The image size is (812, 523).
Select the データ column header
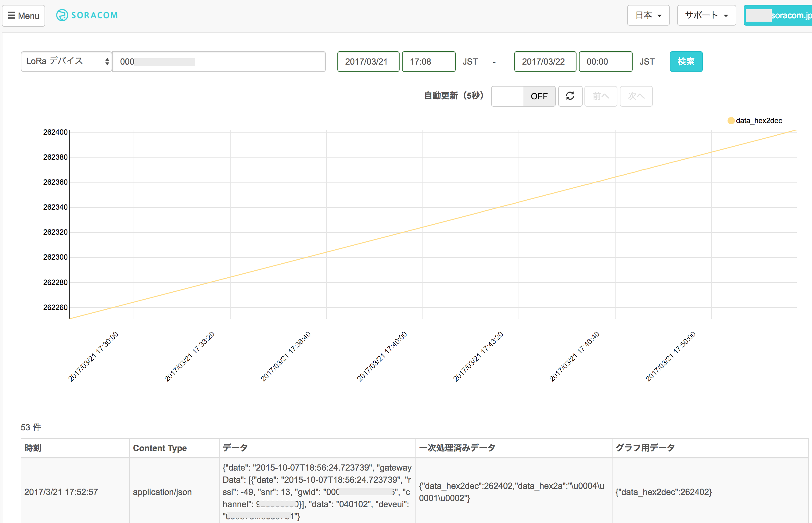click(x=318, y=448)
